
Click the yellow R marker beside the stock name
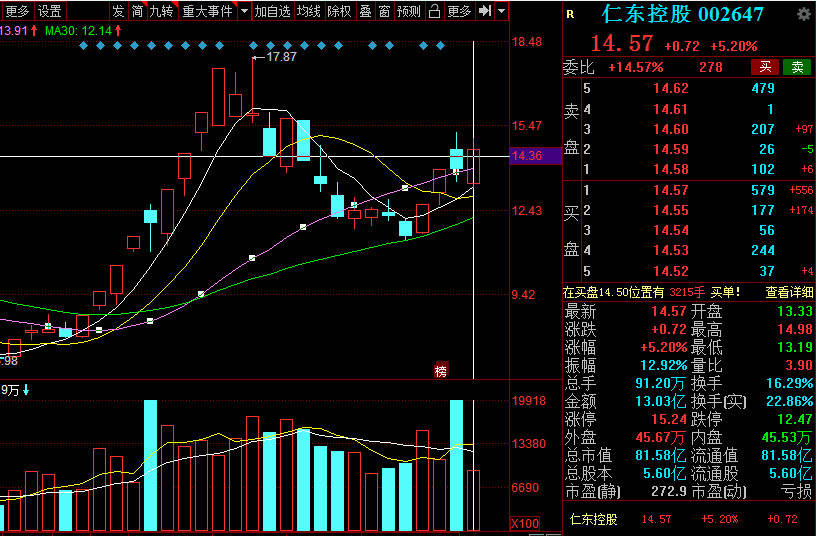[x=570, y=15]
